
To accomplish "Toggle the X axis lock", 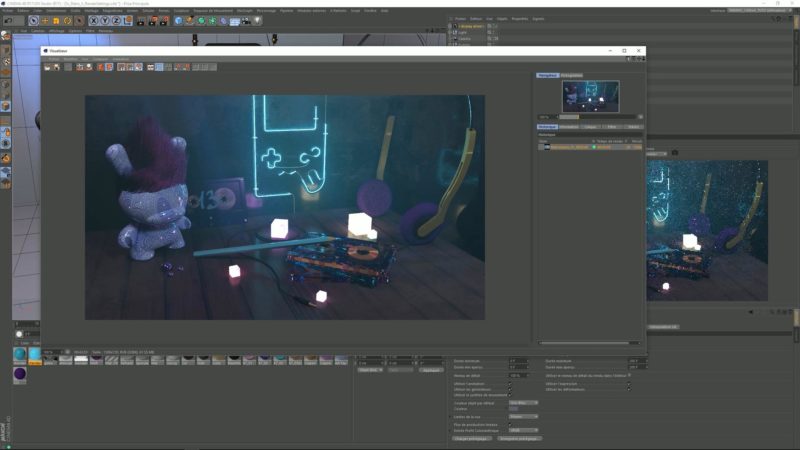I will click(x=93, y=21).
